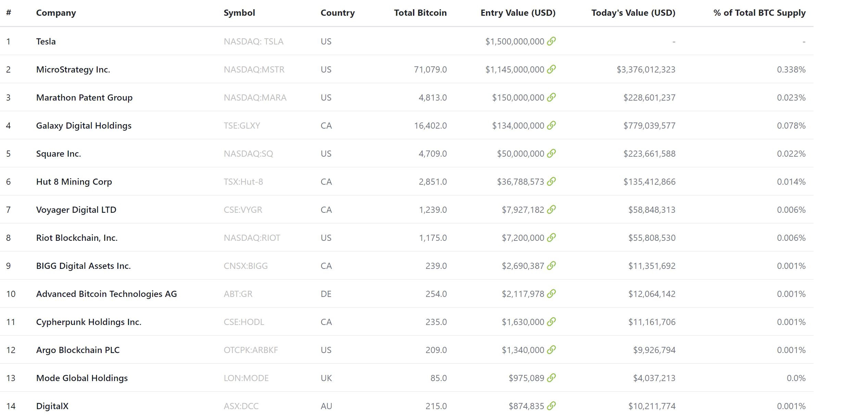Open the link icon next to $2,117,978

click(x=551, y=294)
